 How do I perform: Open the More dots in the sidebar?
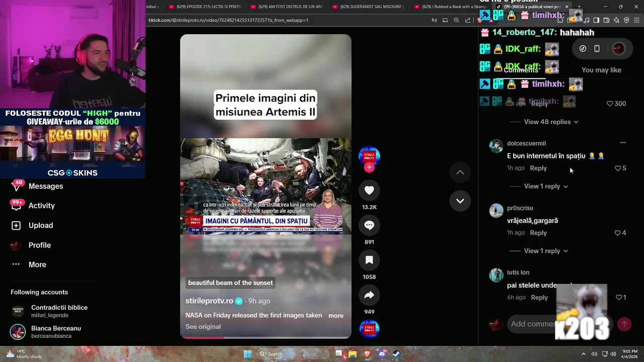click(x=16, y=264)
